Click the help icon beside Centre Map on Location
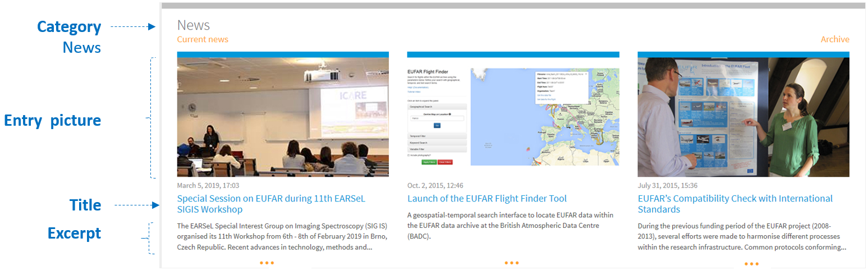This screenshot has height=270, width=868. [450, 114]
